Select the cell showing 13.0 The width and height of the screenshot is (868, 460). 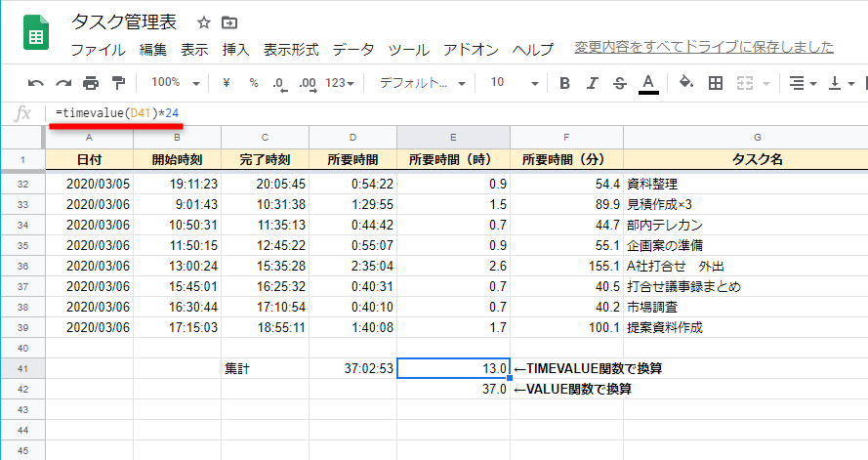pos(453,368)
